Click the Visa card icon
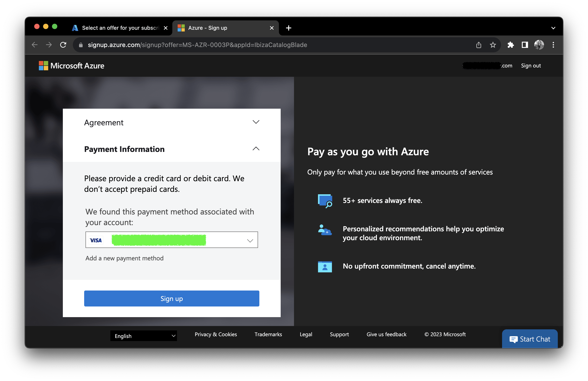588x381 pixels. click(x=96, y=240)
